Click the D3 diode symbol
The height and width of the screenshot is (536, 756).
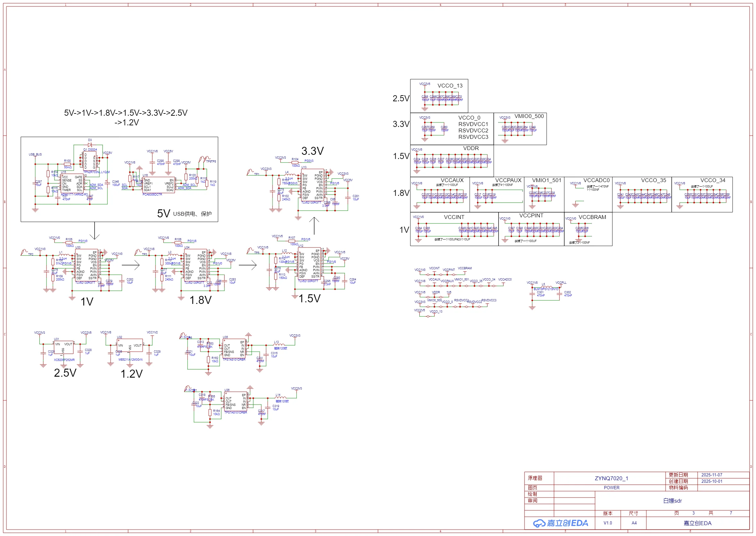pyautogui.click(x=90, y=145)
